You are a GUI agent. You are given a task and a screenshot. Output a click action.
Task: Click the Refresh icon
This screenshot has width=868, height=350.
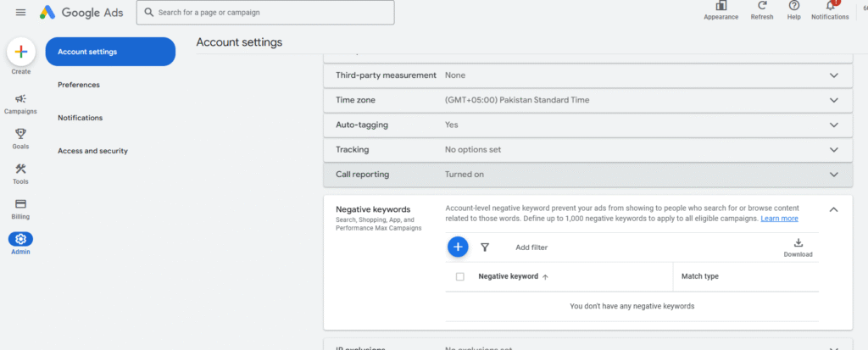click(x=761, y=6)
